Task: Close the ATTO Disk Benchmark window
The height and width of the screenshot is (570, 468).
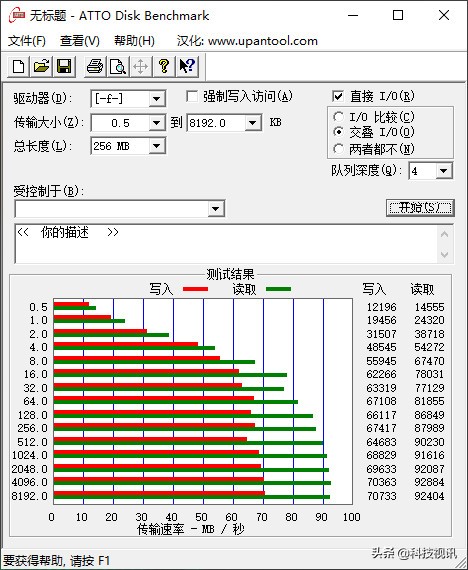Action: point(444,15)
